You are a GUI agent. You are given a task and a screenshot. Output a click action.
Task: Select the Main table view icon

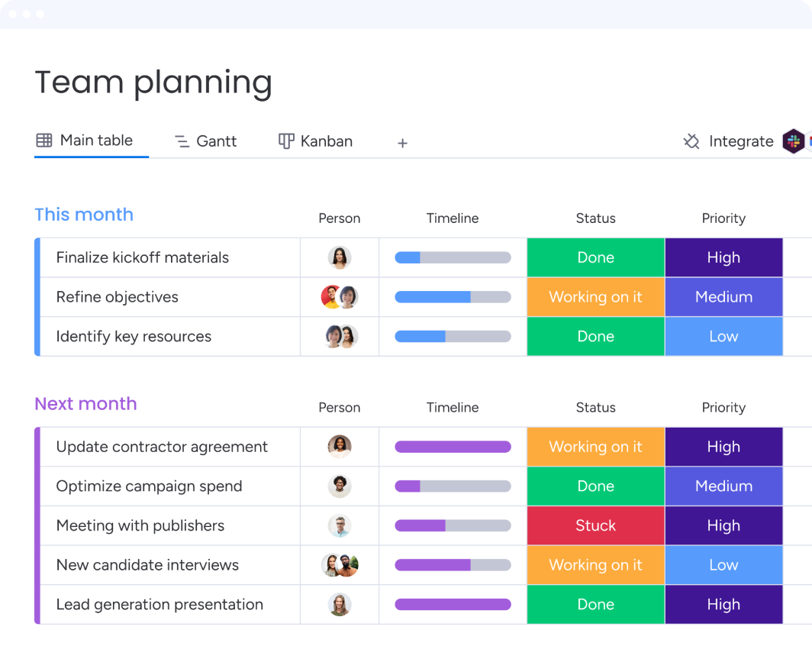(43, 140)
